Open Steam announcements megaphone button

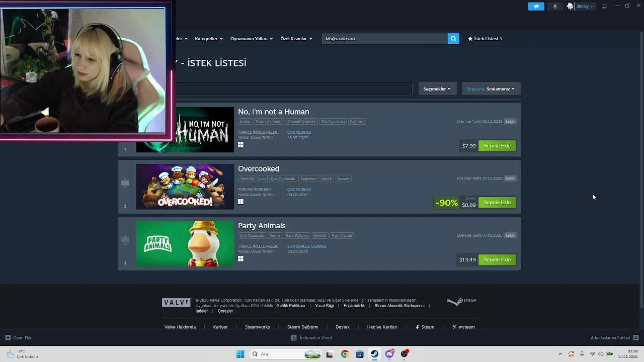(536, 6)
